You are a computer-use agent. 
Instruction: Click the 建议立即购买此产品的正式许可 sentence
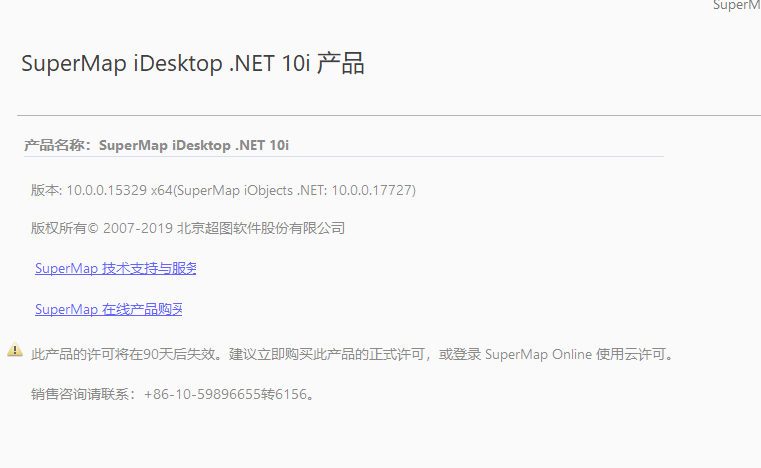coord(327,354)
